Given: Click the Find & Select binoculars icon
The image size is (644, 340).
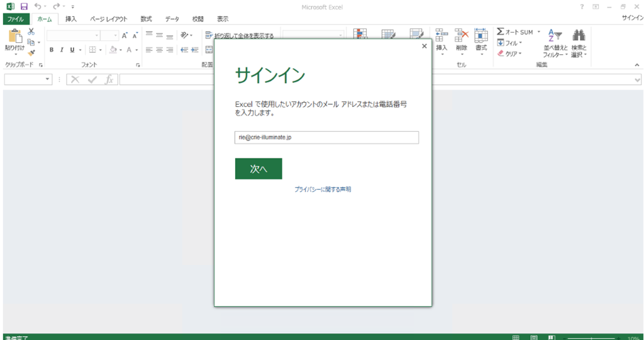Looking at the screenshot, I should [579, 35].
